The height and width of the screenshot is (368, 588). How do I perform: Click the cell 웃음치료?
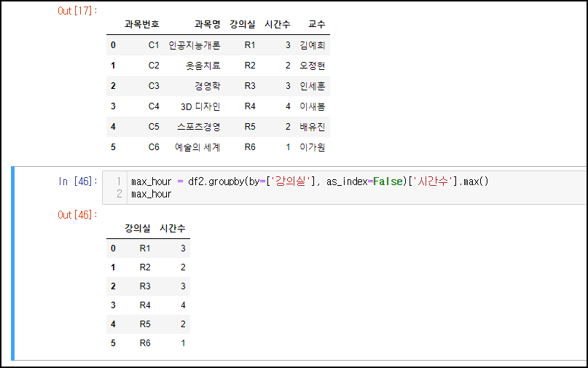pyautogui.click(x=203, y=66)
